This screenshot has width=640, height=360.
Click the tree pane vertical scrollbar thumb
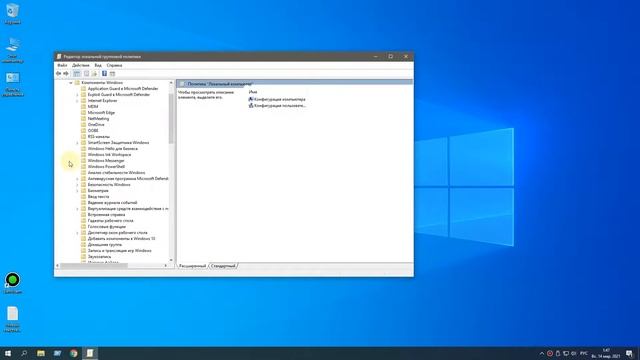point(171,118)
